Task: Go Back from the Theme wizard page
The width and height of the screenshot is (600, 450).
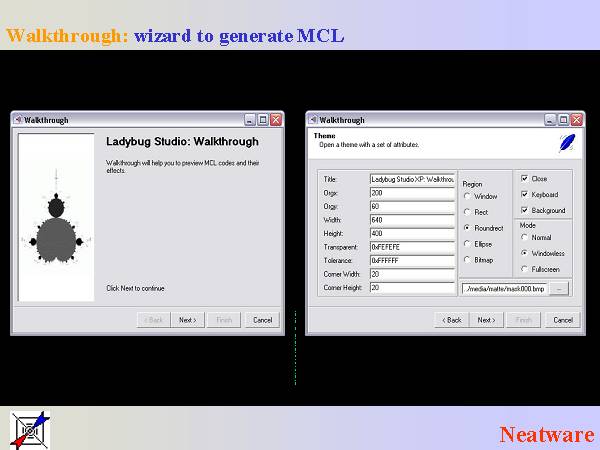Action: tap(452, 320)
